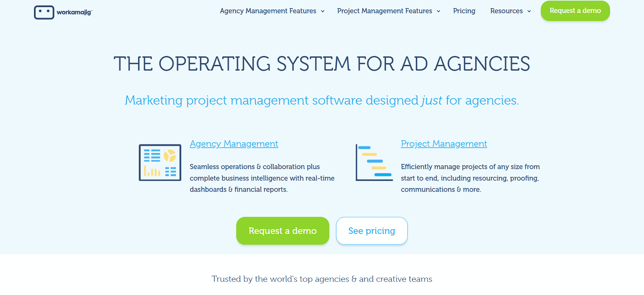This screenshot has width=644, height=295.
Task: Open the Pricing navigation item
Action: (x=464, y=11)
